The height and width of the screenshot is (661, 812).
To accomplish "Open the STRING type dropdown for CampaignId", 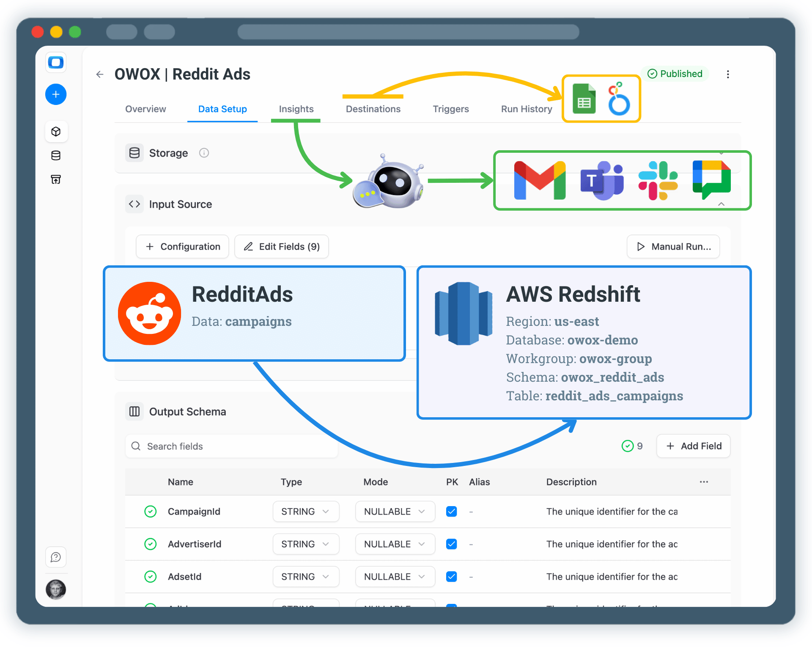I will coord(305,511).
